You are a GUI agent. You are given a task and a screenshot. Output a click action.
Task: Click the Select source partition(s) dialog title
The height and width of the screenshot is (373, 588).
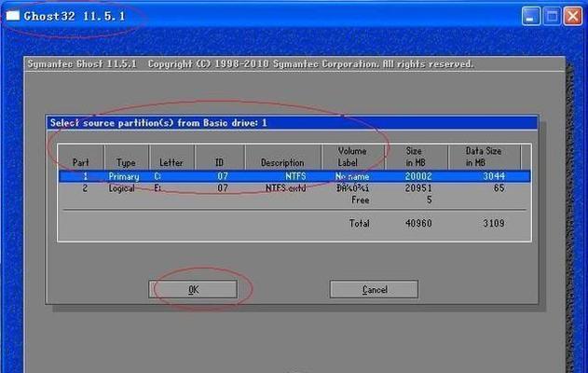point(158,123)
